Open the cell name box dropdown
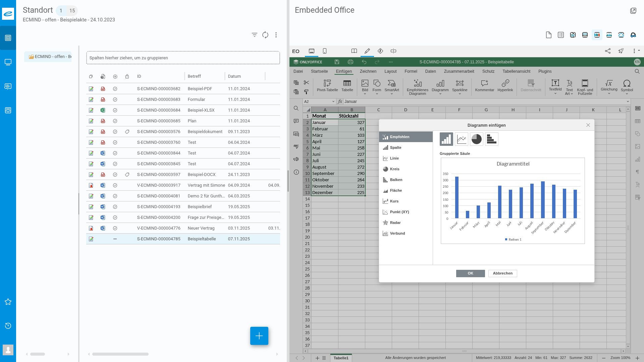This screenshot has width=644, height=362. 333,102
